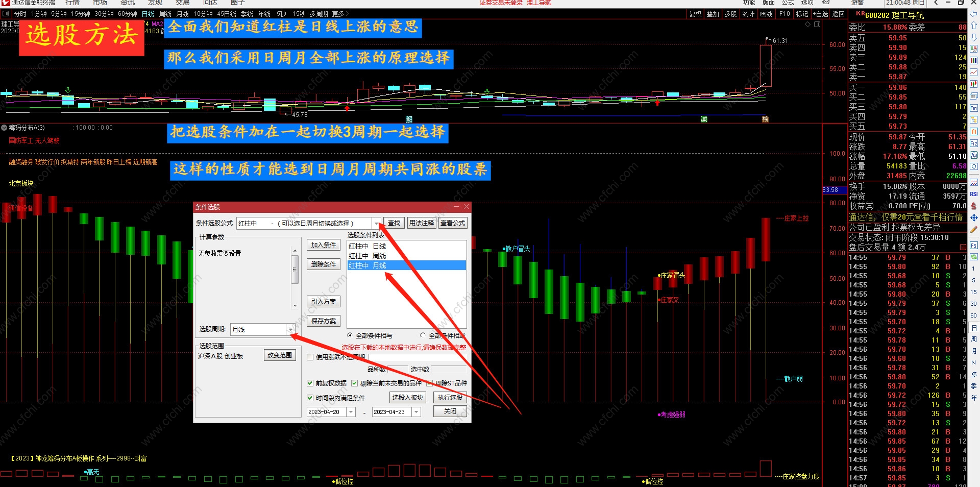Click the green refresh icon in sidebar
The image size is (980, 487).
pos(974,257)
